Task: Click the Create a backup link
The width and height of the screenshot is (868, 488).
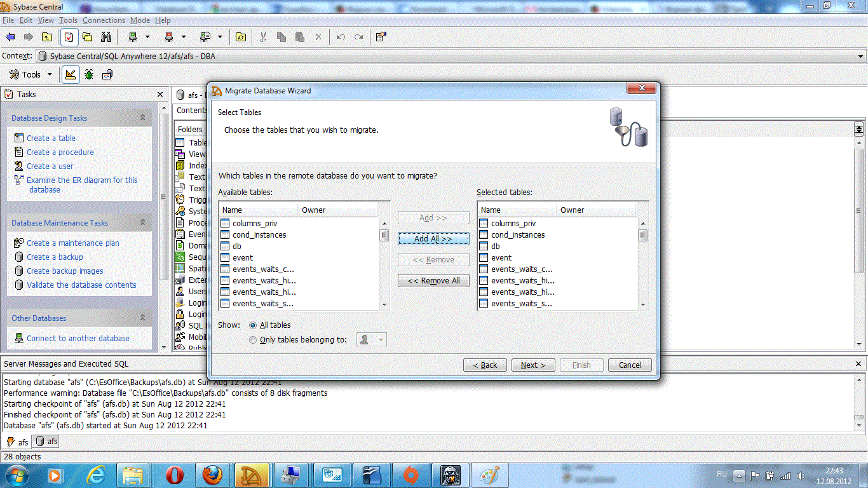Action: pyautogui.click(x=55, y=257)
